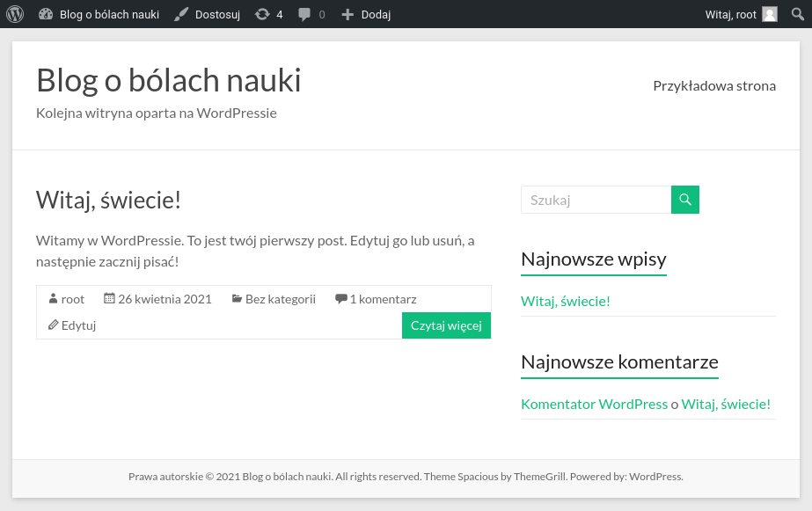Click the Najnowsze wpisy widget heading
812x511 pixels.
click(594, 259)
